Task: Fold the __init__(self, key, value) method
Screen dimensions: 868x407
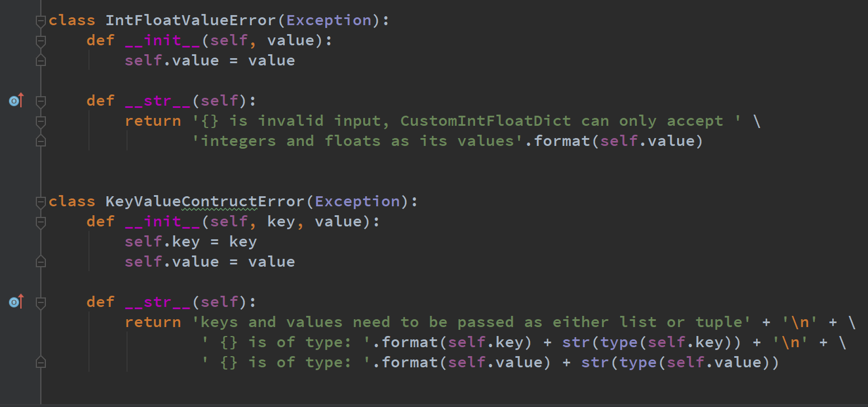Action: [40, 222]
